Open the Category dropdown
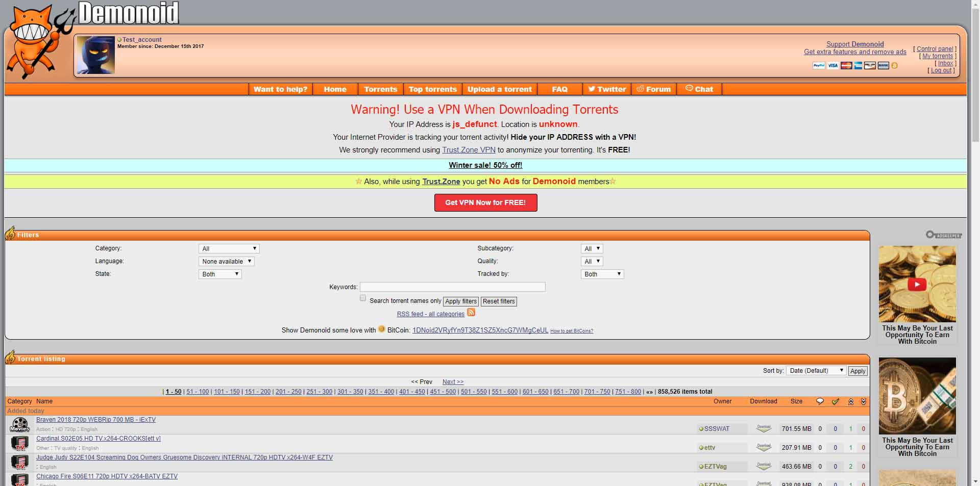980x486 pixels. pos(229,248)
